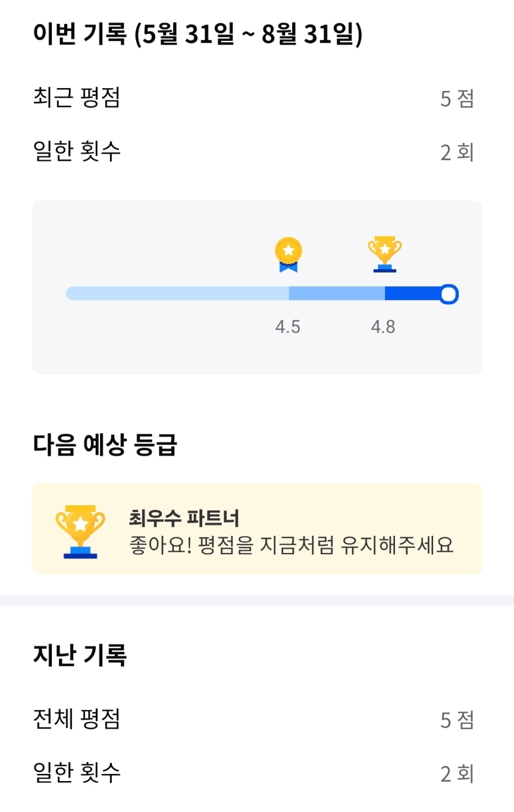Click the 4.8 threshold label
The height and width of the screenshot is (812, 514).
tap(383, 327)
